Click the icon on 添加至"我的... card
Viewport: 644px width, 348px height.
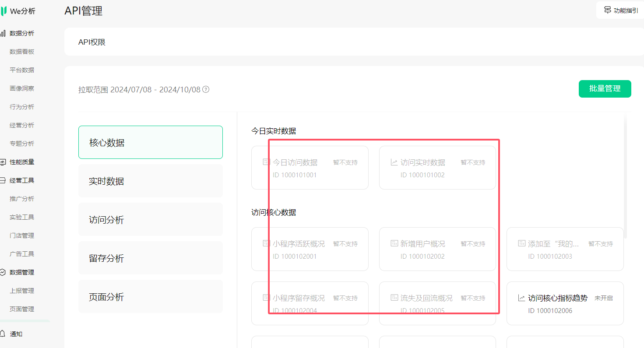click(521, 243)
